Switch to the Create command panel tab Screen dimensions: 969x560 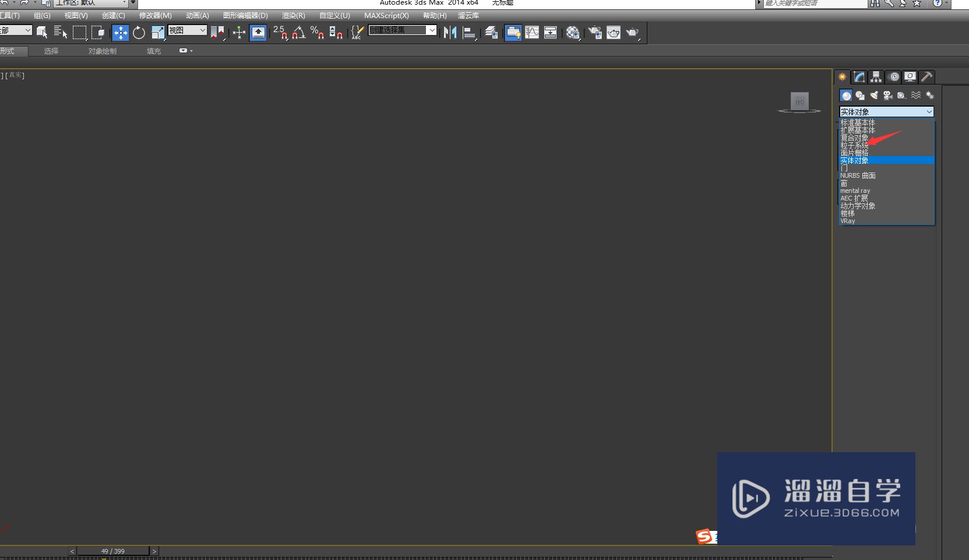[842, 77]
